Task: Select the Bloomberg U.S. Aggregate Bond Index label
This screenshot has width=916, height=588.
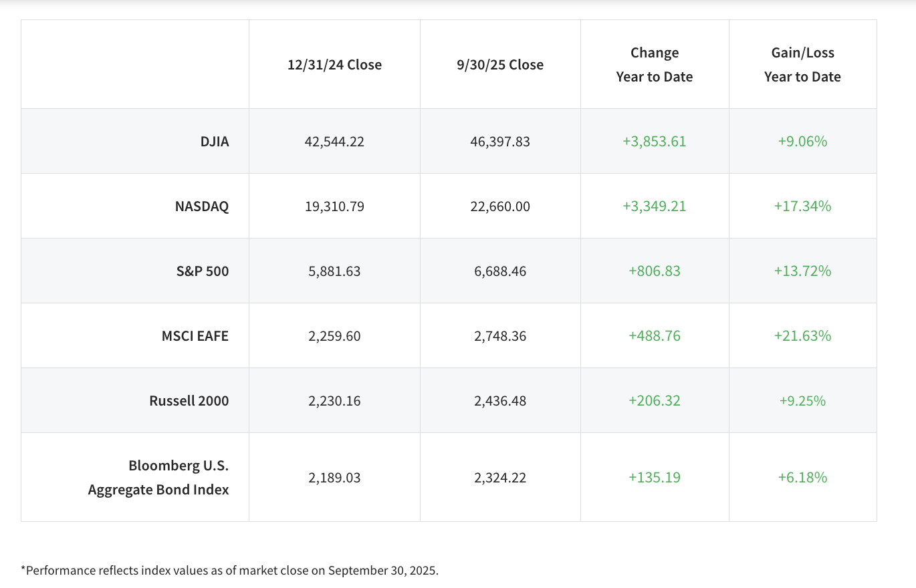Action: coord(158,478)
